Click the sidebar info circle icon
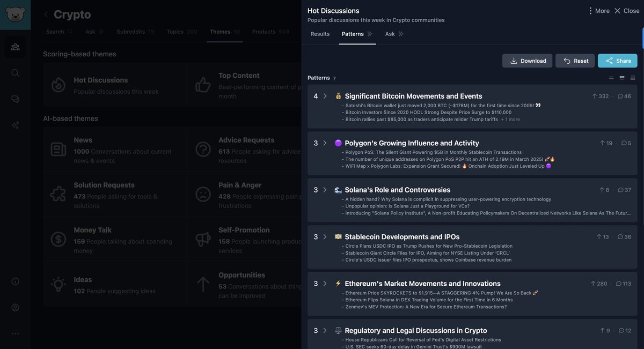644x349 pixels. pos(15,281)
